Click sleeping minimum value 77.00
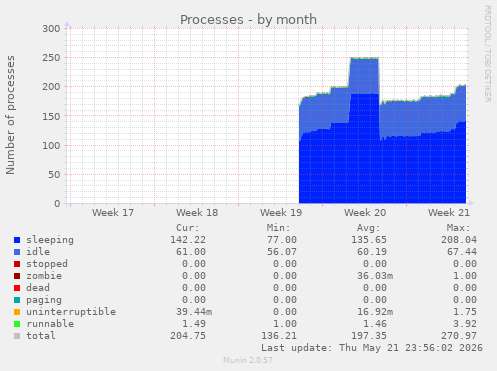Viewport: 497px width, 371px height. 282,240
